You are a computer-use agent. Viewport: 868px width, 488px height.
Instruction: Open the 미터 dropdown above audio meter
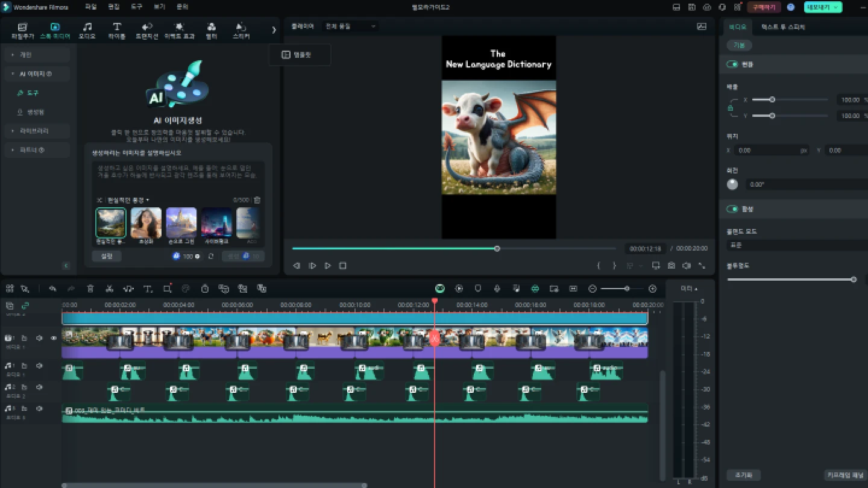tap(689, 289)
